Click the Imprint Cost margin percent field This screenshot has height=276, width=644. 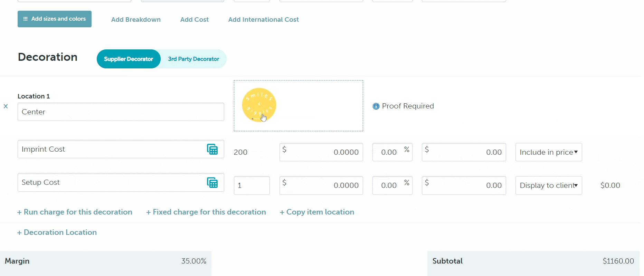(389, 152)
